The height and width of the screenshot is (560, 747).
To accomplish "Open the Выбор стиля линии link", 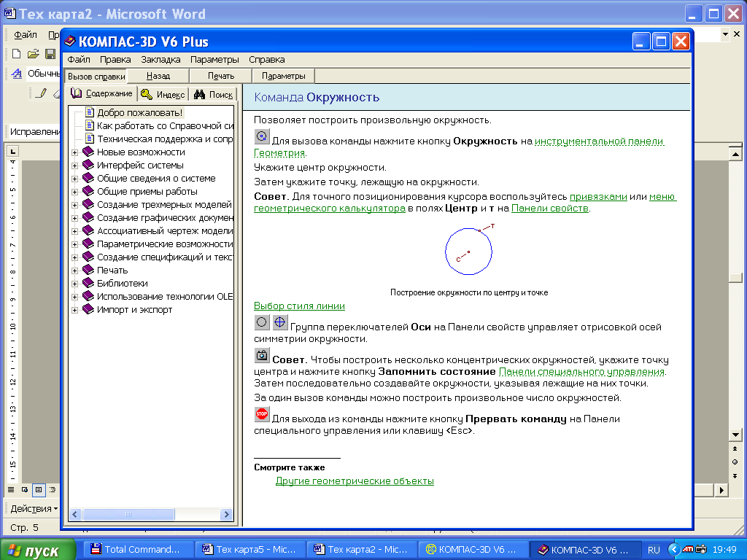I will 299,306.
